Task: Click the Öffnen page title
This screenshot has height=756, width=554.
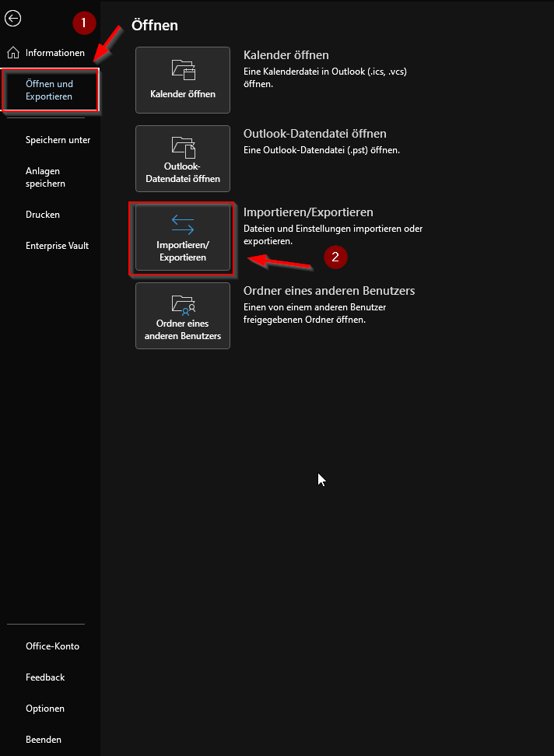Action: 155,25
